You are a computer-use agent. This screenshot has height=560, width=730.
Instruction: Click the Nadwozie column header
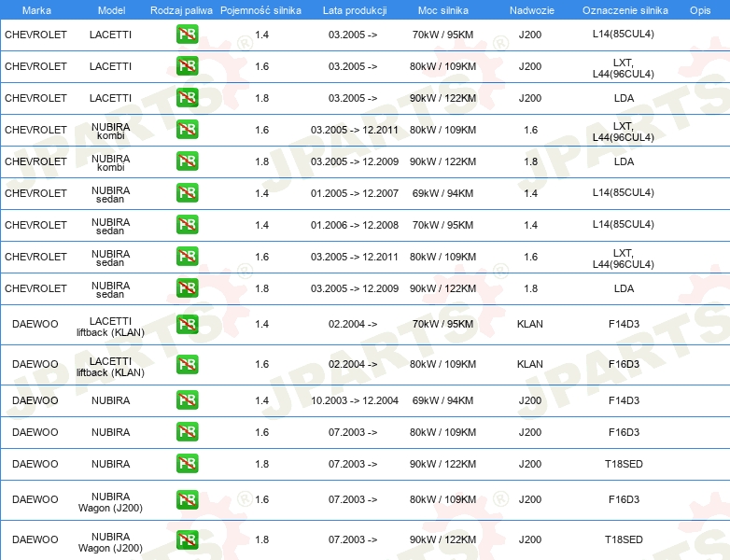(x=532, y=10)
